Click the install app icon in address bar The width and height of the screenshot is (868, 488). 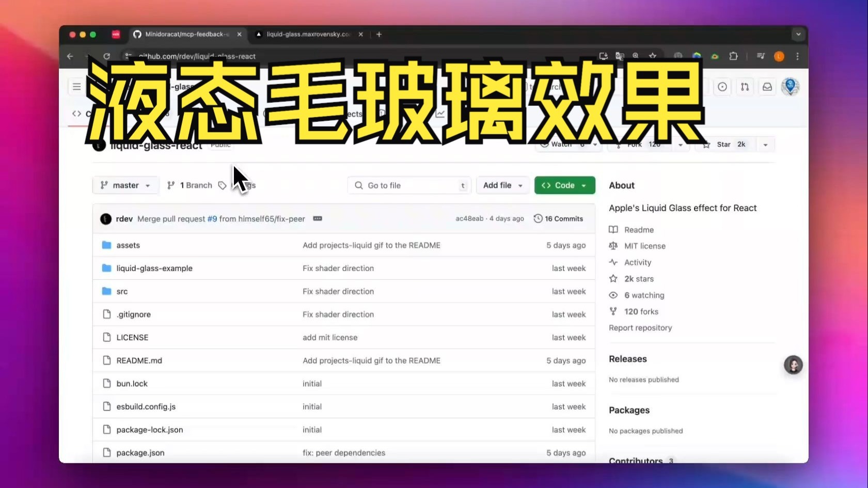click(603, 56)
